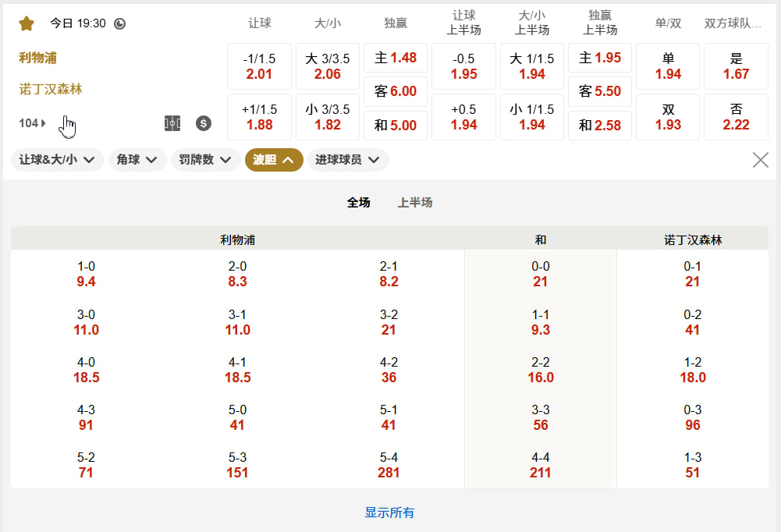Select 是 both teams score 1.67

tap(737, 66)
